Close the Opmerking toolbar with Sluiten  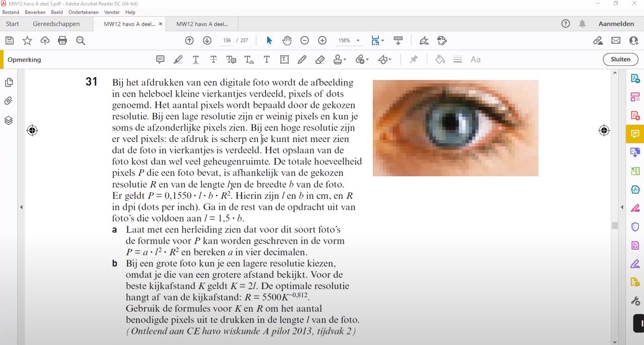[x=620, y=59]
